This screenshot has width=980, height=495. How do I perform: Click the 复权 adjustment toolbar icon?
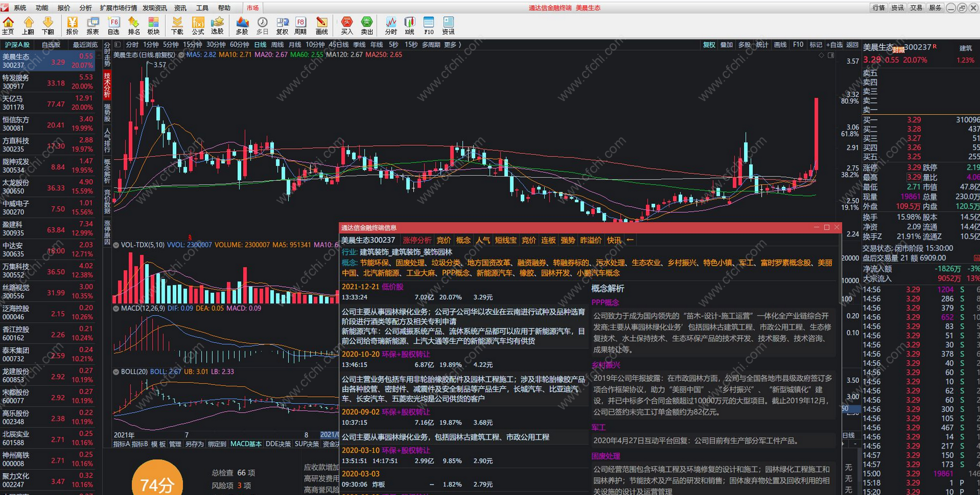coord(282,25)
